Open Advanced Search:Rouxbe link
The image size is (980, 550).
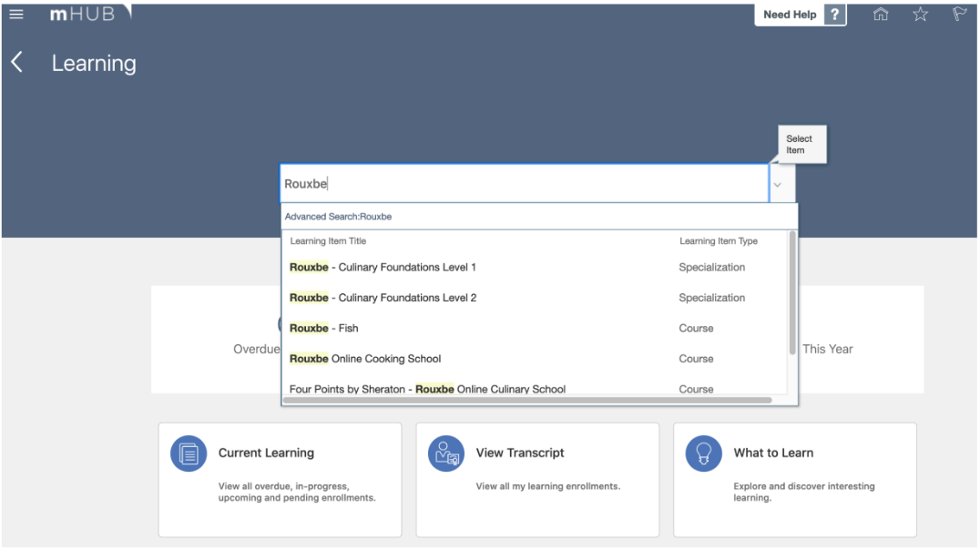[338, 216]
